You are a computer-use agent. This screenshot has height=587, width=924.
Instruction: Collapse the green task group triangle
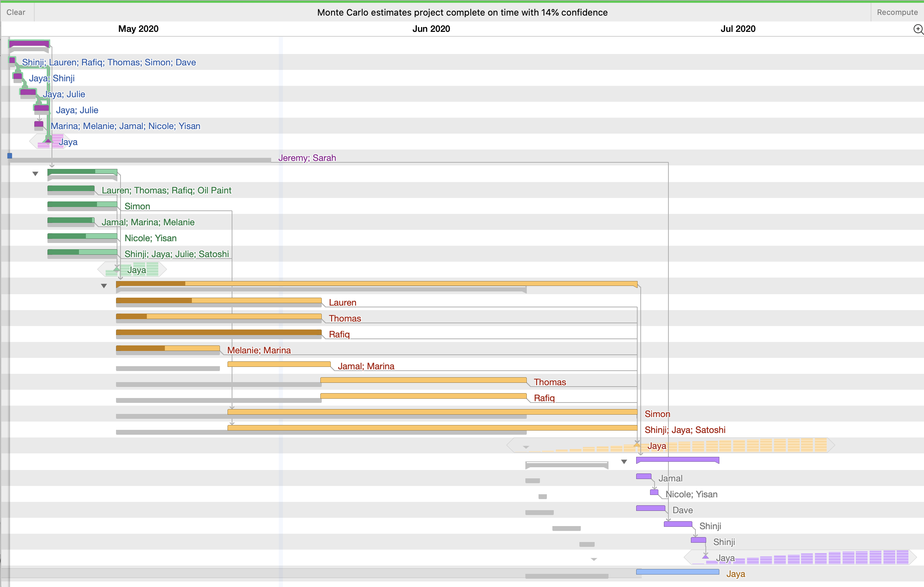(35, 174)
